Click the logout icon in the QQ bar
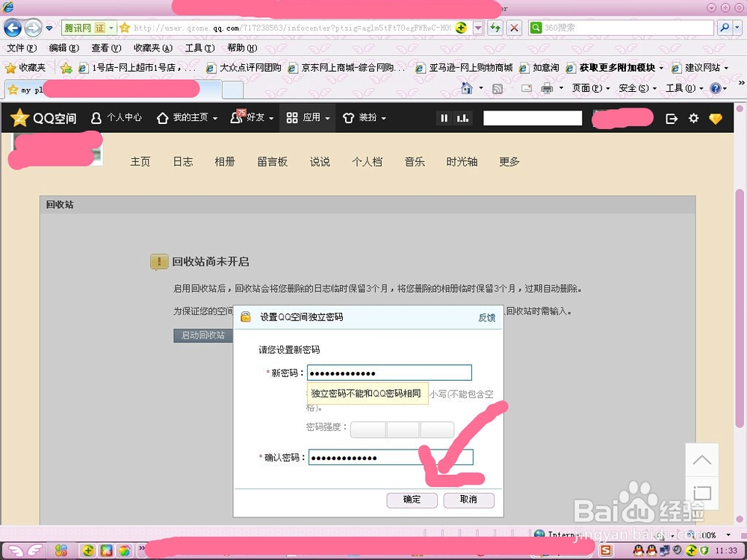The height and width of the screenshot is (560, 747). coord(672,117)
